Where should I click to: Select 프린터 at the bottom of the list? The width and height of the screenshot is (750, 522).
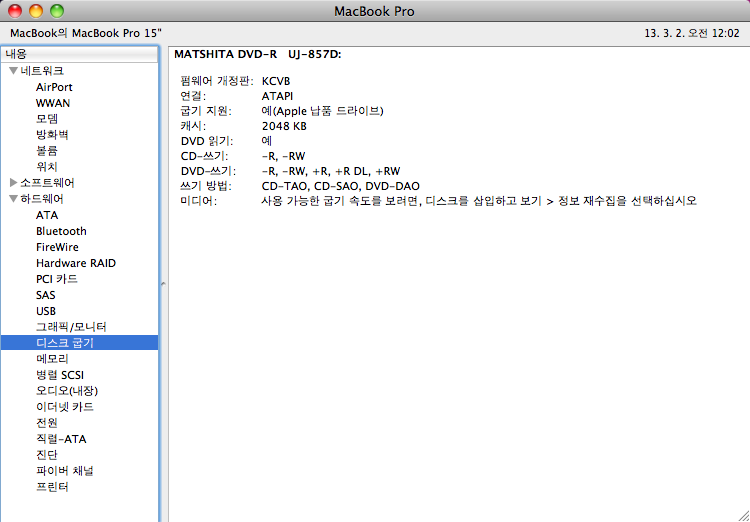pos(52,487)
